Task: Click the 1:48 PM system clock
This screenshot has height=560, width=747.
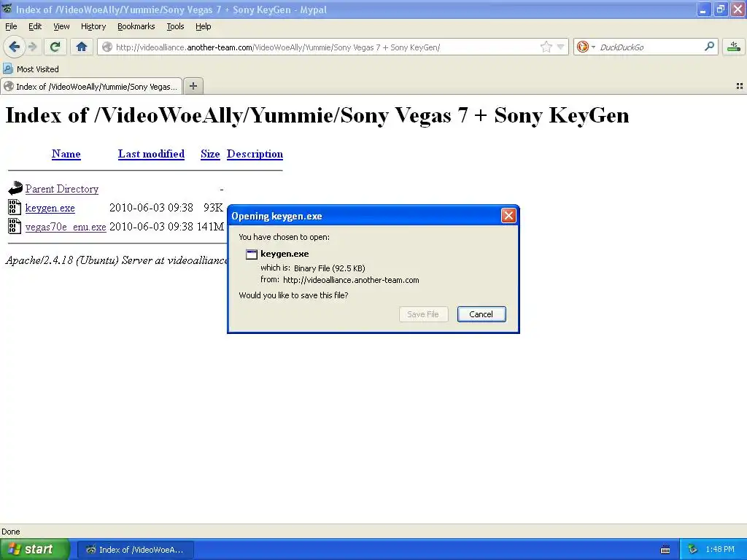Action: (720, 550)
